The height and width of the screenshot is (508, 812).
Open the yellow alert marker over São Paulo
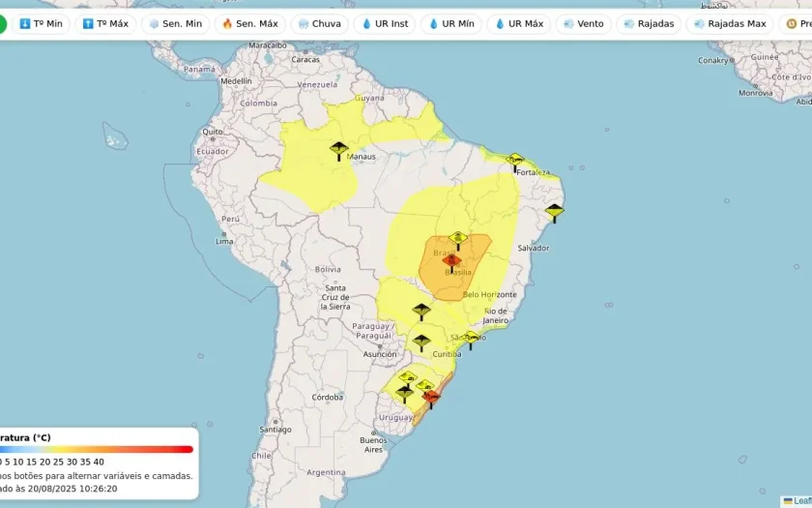(x=471, y=340)
